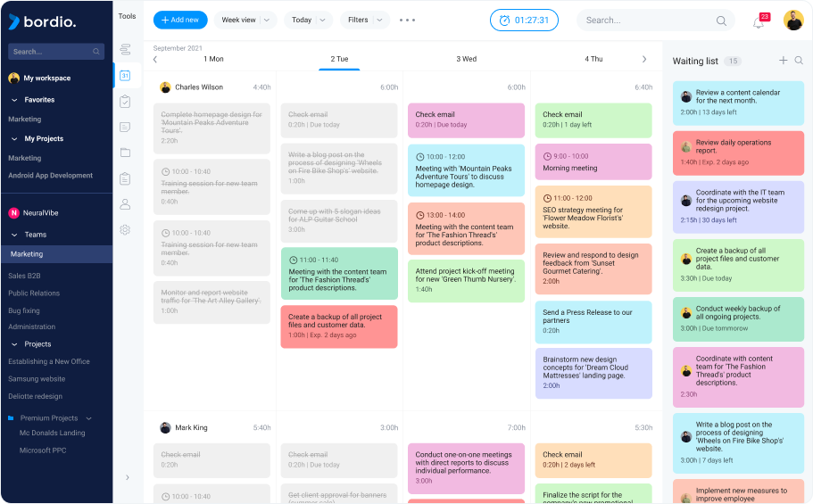The width and height of the screenshot is (813, 504).
Task: Click the Add new button
Action: [x=180, y=21]
